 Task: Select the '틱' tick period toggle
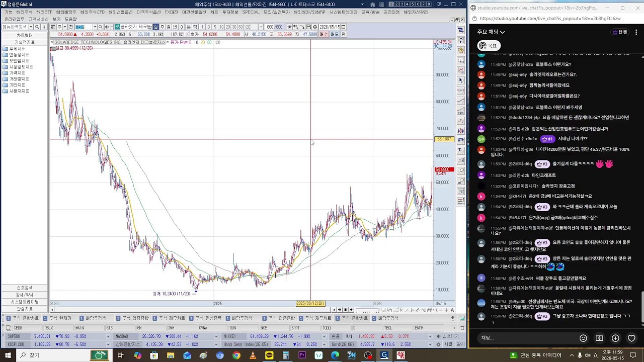(195, 27)
